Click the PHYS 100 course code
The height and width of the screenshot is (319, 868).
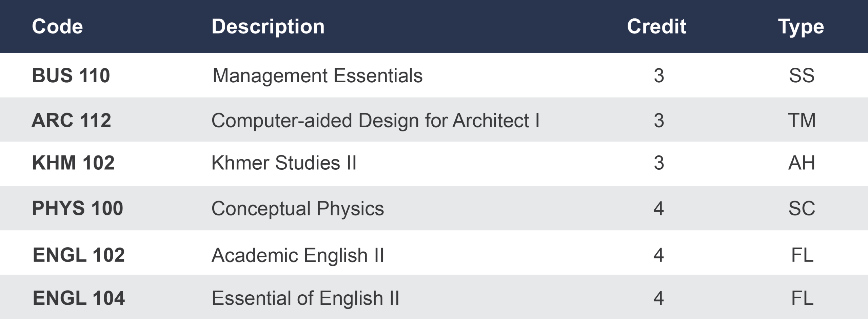77,208
